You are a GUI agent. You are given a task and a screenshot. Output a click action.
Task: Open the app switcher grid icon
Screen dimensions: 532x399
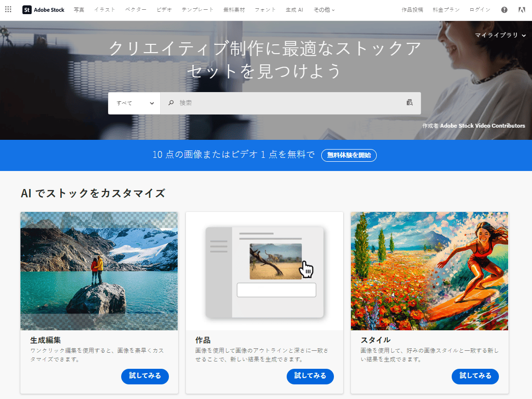point(8,10)
